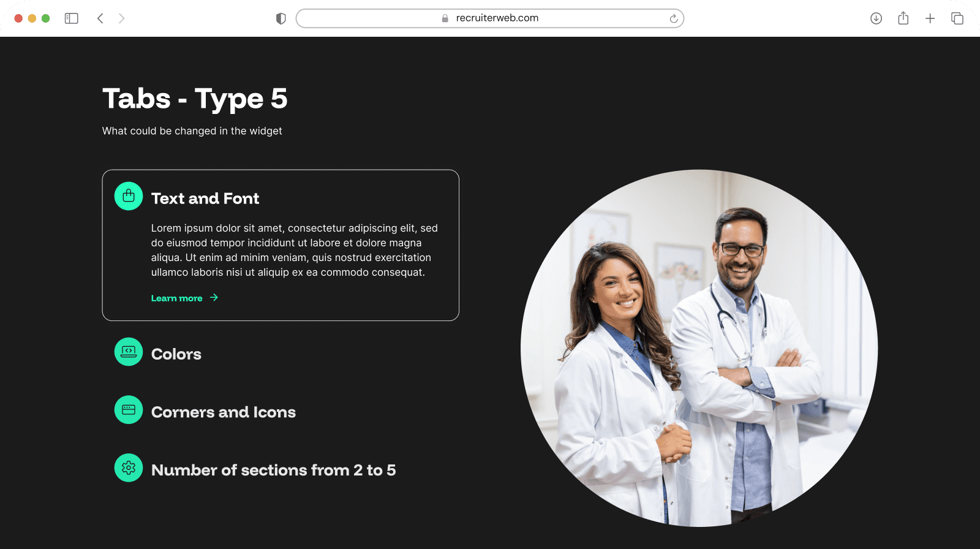The image size is (980, 549).
Task: Go back to the previous page
Action: (x=100, y=18)
